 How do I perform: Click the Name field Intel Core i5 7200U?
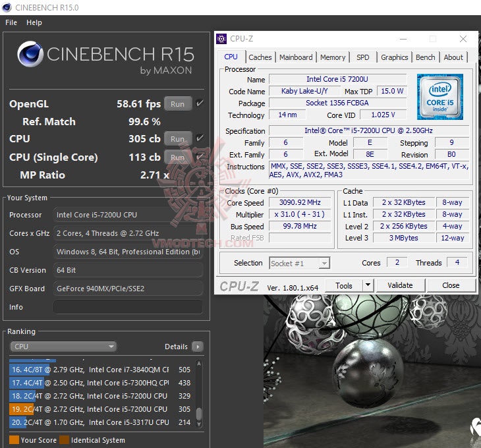pos(337,79)
